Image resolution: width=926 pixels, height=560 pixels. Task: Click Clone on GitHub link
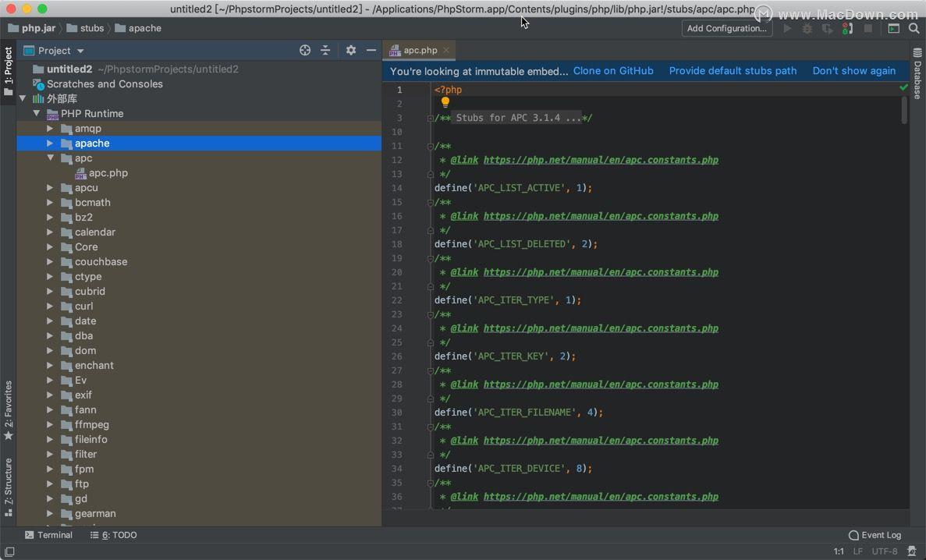[613, 71]
